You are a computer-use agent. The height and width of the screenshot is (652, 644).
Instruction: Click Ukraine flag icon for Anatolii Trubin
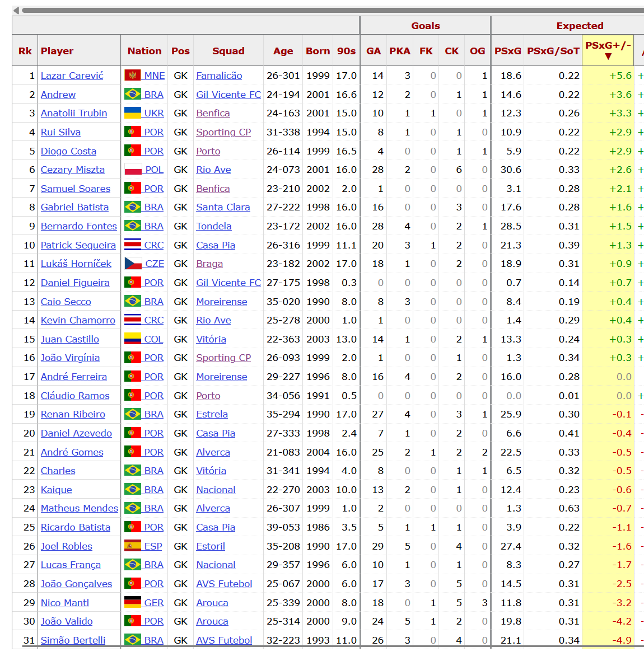click(x=132, y=113)
